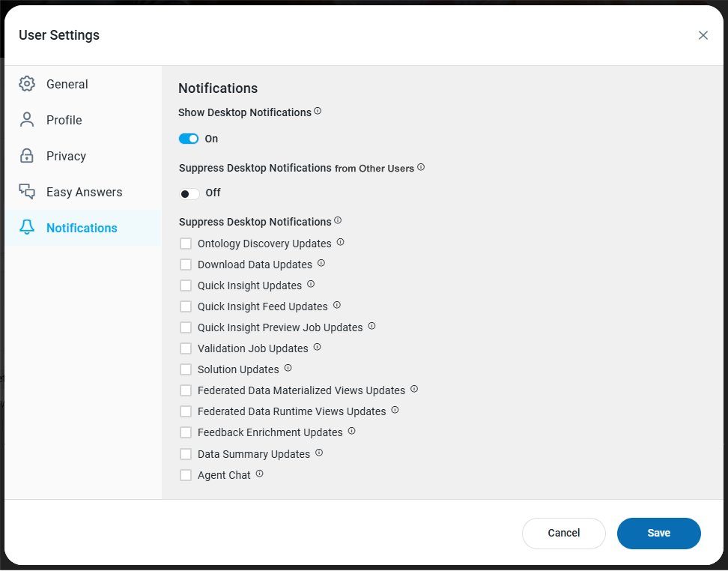
Task: Click info icon beside Solution Updates
Action: 288,369
